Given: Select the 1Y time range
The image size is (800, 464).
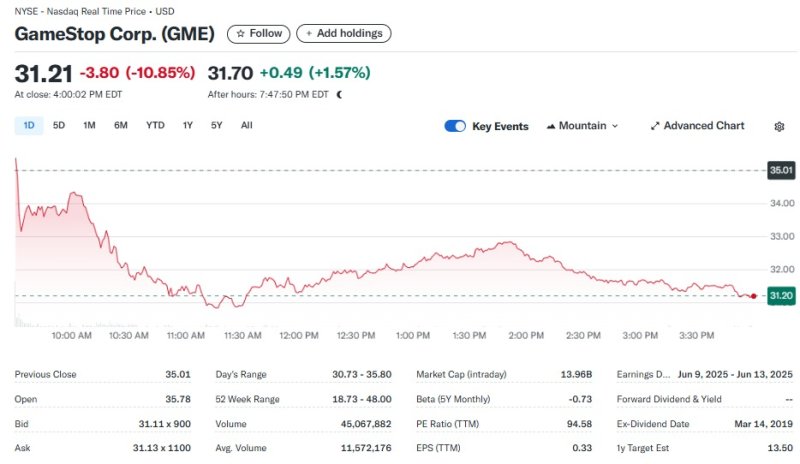Looking at the screenshot, I should tap(188, 126).
